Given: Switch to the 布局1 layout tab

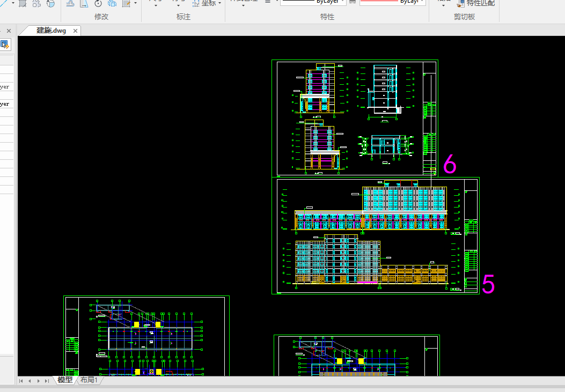Looking at the screenshot, I should tap(89, 380).
